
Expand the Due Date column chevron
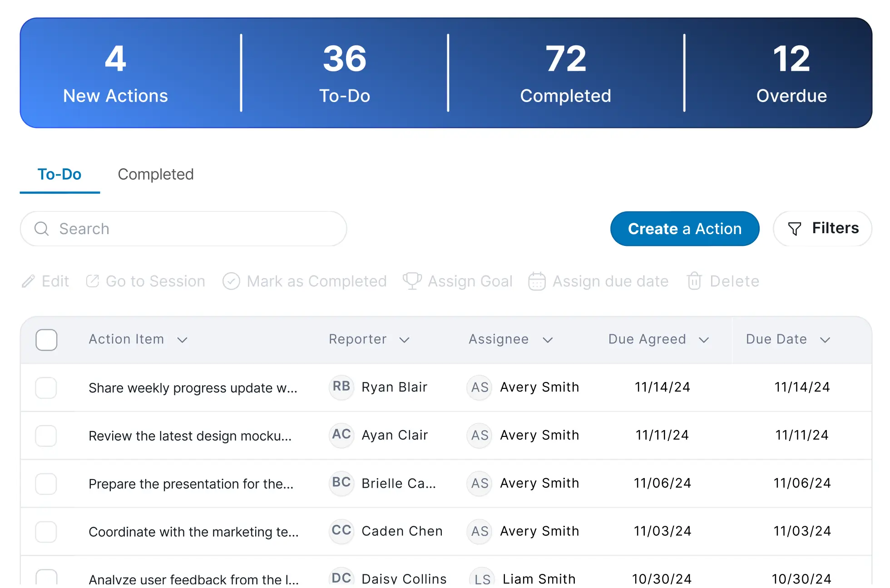pos(825,340)
